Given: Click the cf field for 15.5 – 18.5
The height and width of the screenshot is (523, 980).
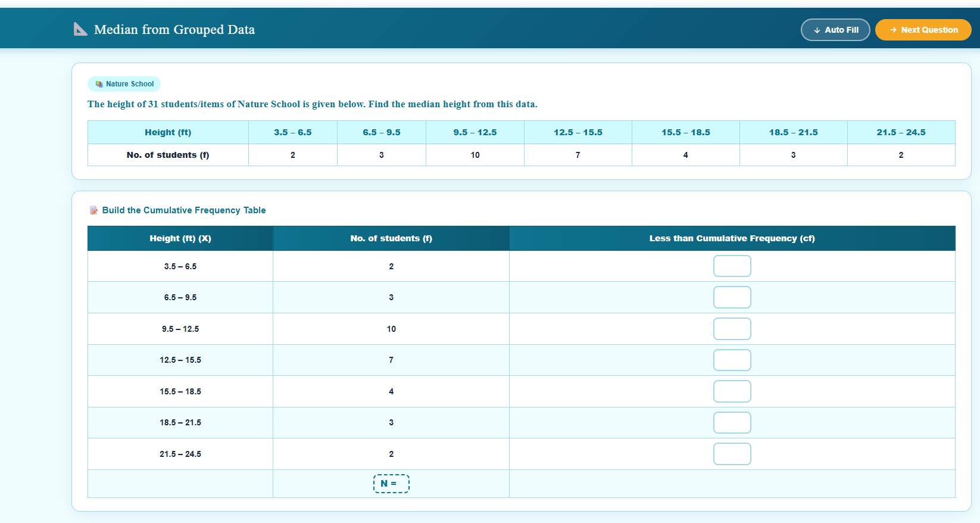Looking at the screenshot, I should pyautogui.click(x=732, y=391).
